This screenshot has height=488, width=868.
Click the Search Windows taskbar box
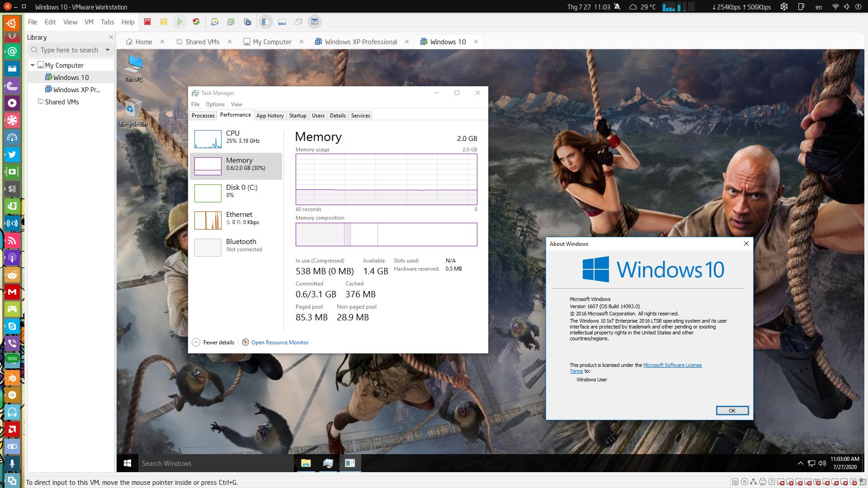216,463
